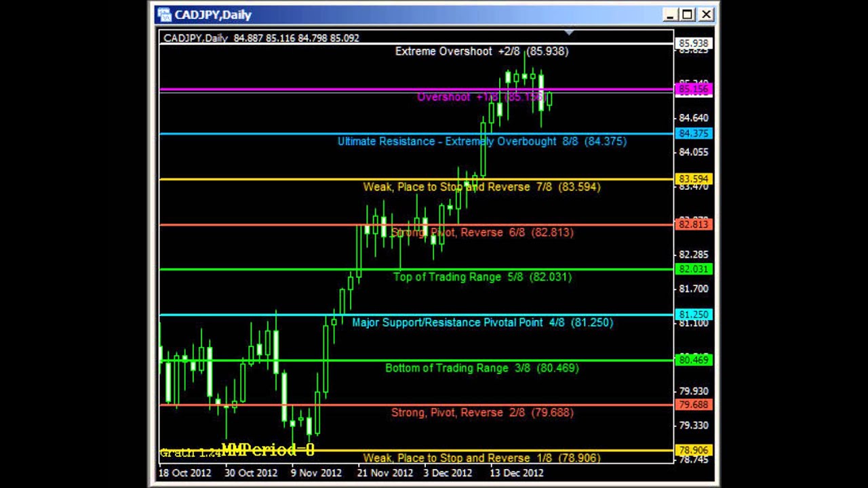Select the 'Extreme Overshoot +2/8 (85.938)' label
Viewport: 868px width, 488px height.
point(481,52)
